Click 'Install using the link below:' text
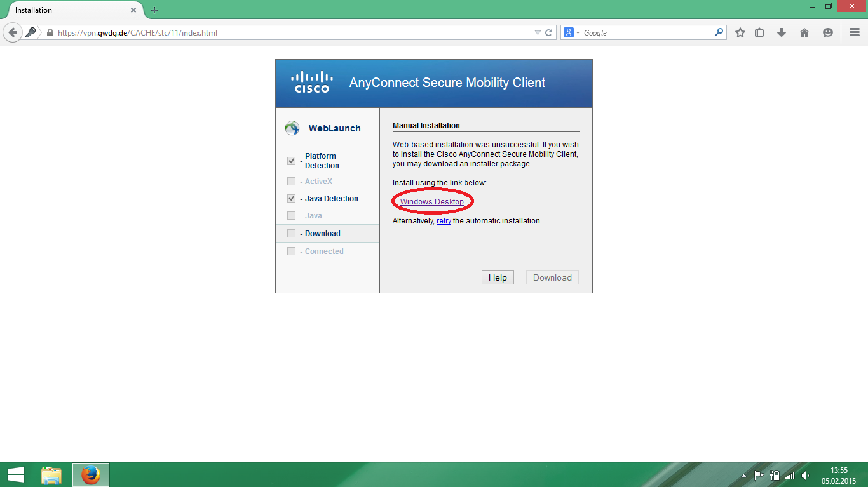 click(440, 183)
